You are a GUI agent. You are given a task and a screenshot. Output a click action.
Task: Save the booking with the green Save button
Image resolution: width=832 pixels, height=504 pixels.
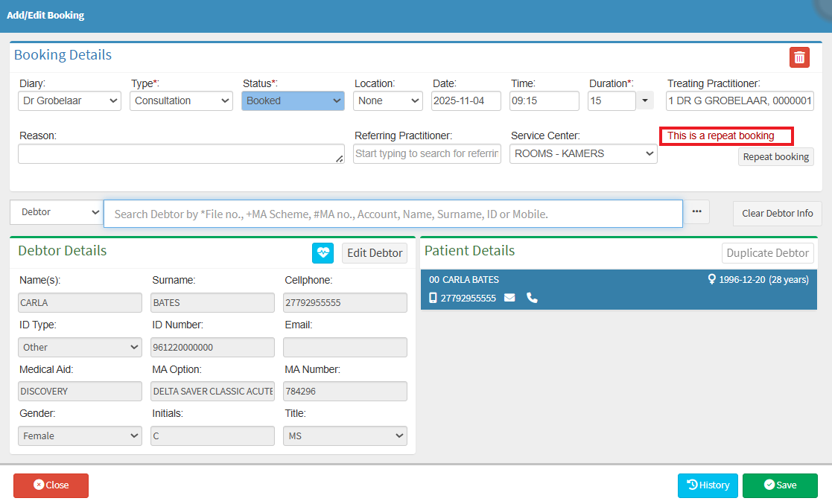pyautogui.click(x=780, y=485)
